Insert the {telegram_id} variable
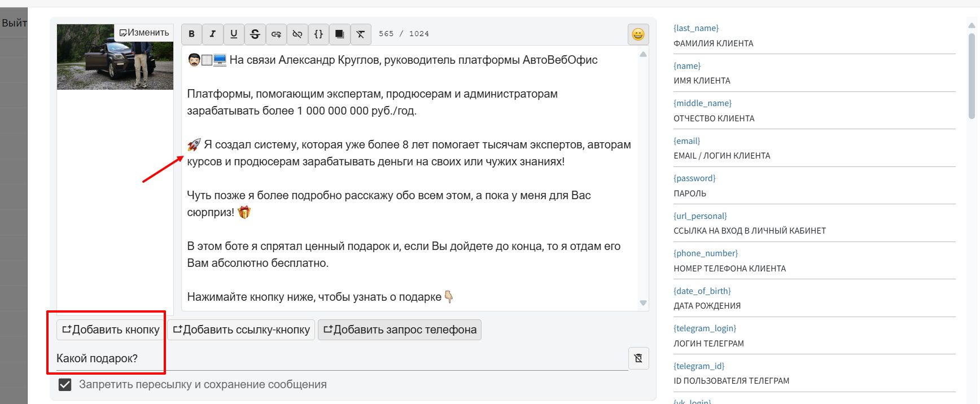Screen dimensions: 980x404 coord(699,366)
